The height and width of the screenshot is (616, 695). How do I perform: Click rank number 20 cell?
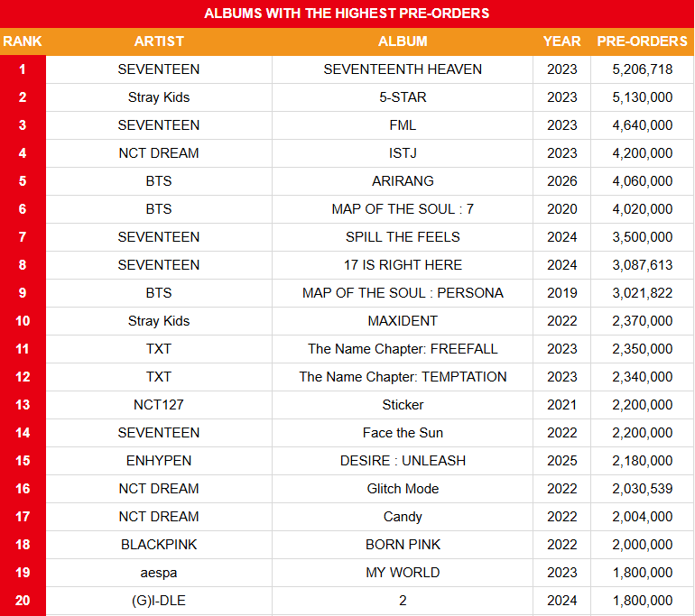point(23,600)
